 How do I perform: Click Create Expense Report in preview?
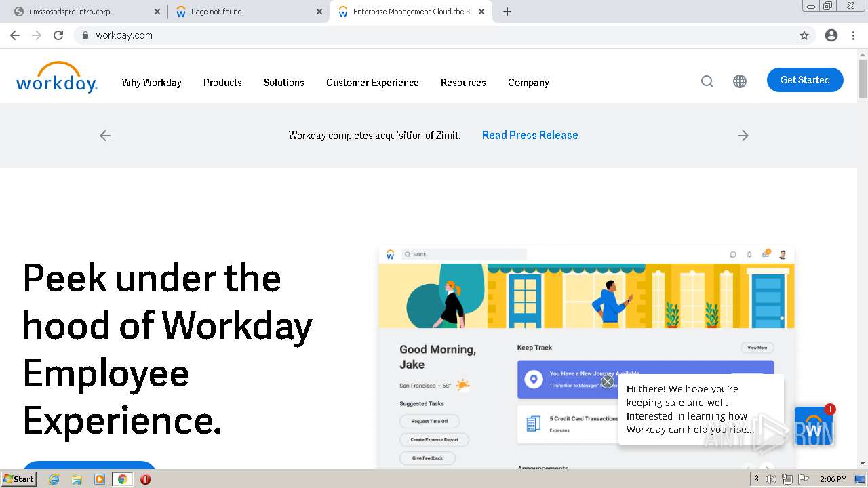click(435, 439)
